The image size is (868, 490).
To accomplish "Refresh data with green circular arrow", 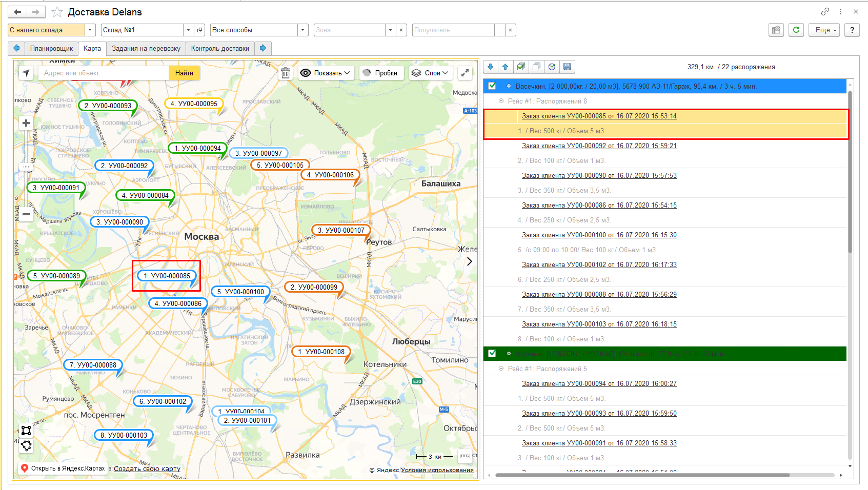I will click(796, 30).
